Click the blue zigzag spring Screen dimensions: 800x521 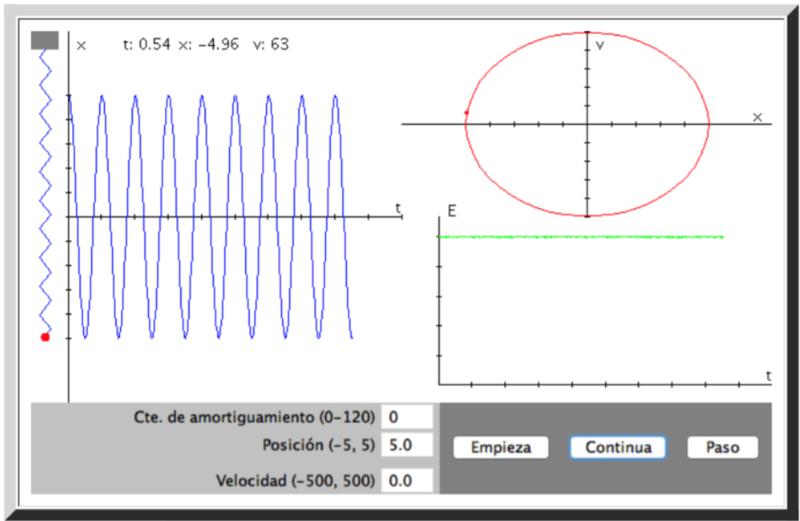[x=45, y=190]
